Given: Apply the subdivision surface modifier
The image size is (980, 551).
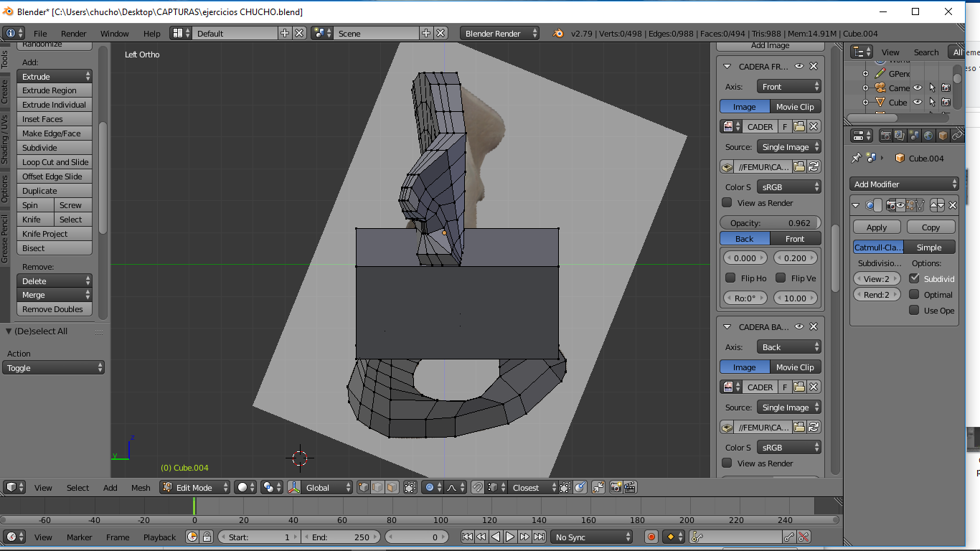Looking at the screenshot, I should tap(877, 227).
